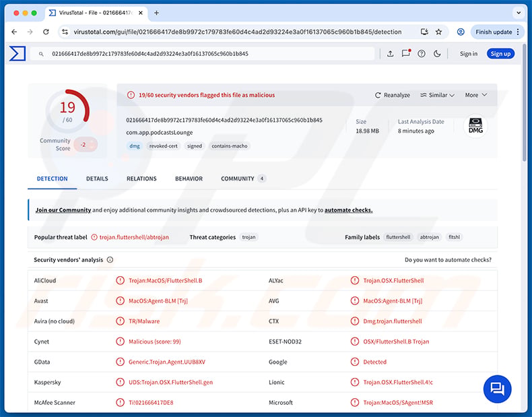Expand the Similar dropdown
Image resolution: width=532 pixels, height=417 pixels.
[x=437, y=95]
